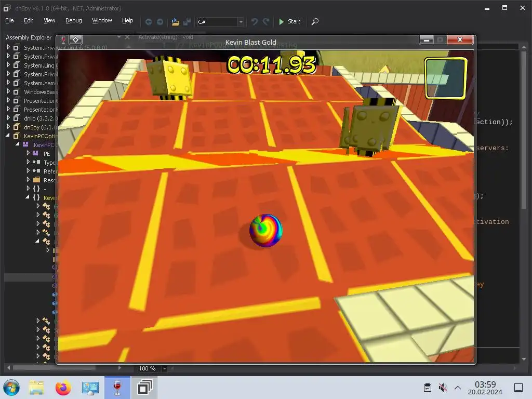Click the dnSpy assembly icon in tree
Viewport: 532px width, 399px height.
click(17, 127)
